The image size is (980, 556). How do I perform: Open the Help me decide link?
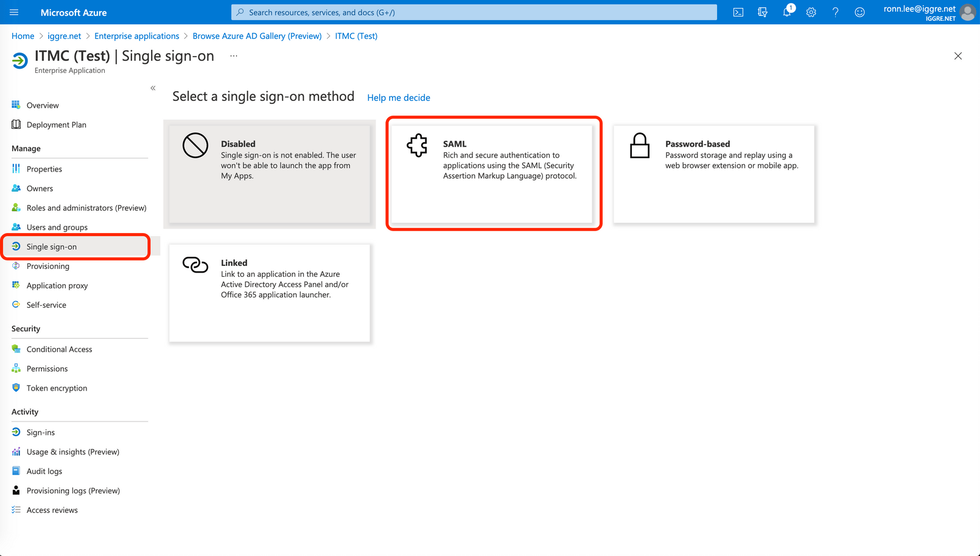click(399, 98)
